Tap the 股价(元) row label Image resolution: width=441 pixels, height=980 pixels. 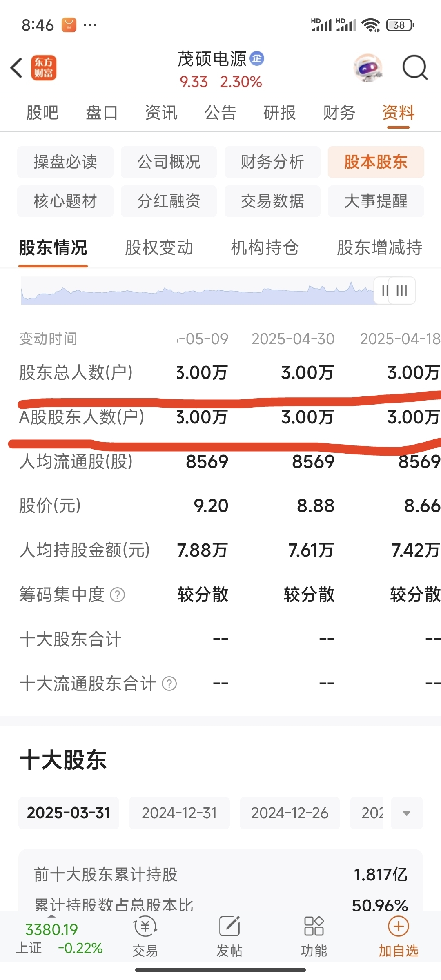[50, 506]
